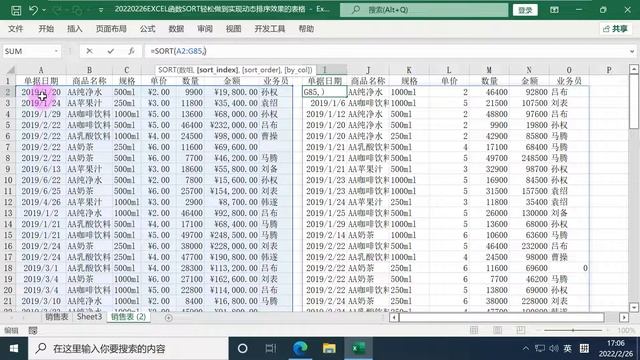Show hidden tray icons chevron
This screenshot has width=640, height=360.
(x=526, y=348)
